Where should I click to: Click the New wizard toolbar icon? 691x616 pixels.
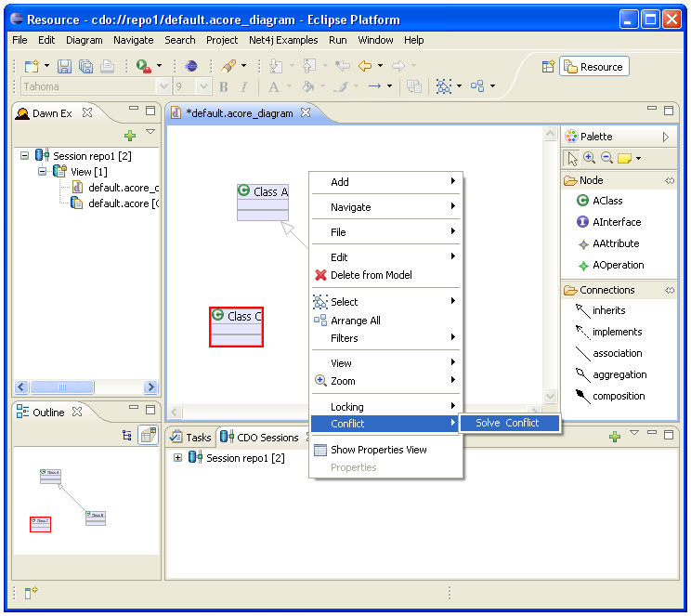(32, 66)
